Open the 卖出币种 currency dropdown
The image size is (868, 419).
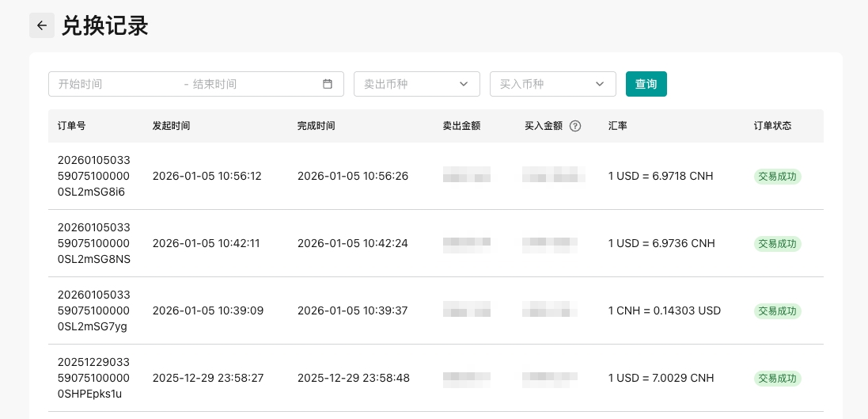416,84
